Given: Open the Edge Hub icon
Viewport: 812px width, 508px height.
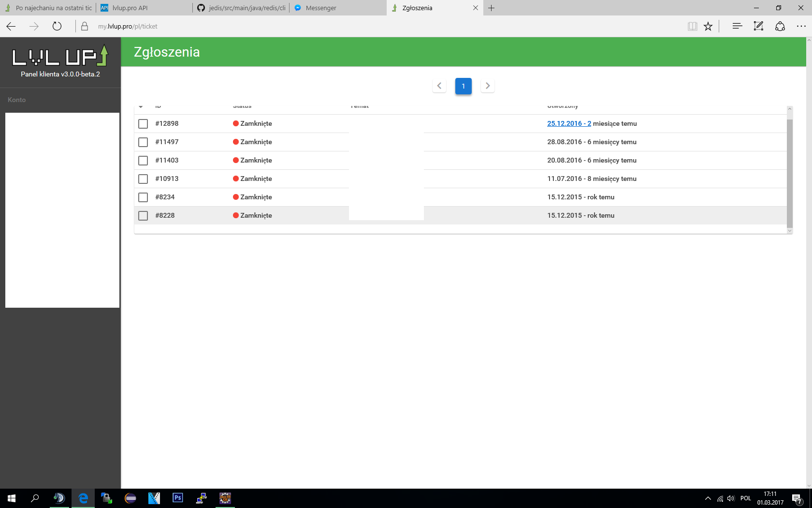Looking at the screenshot, I should [x=737, y=26].
